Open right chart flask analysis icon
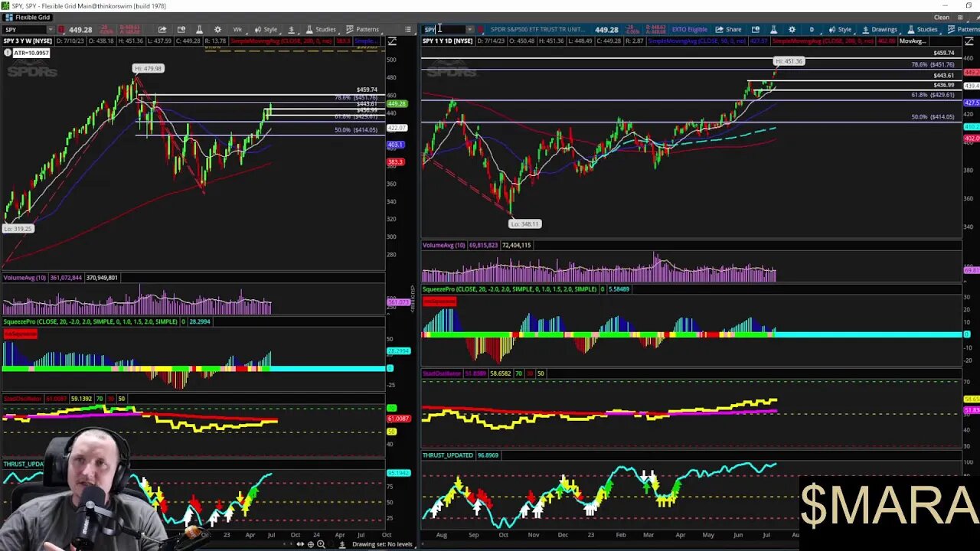980x551 pixels. click(x=773, y=30)
